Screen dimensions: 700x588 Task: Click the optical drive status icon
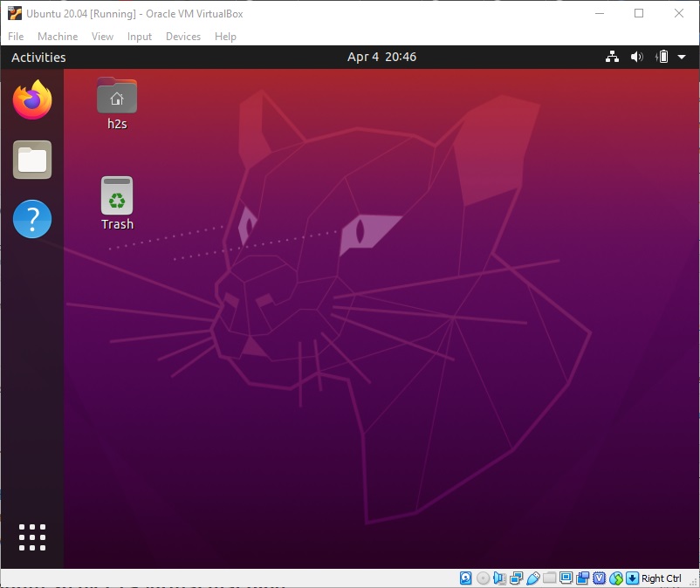pyautogui.click(x=482, y=578)
